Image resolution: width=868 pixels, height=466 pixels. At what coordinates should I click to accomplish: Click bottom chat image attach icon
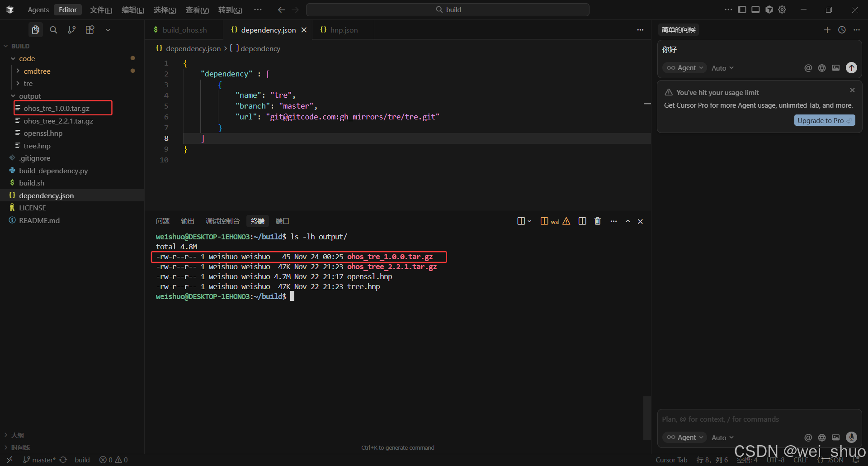tap(836, 437)
